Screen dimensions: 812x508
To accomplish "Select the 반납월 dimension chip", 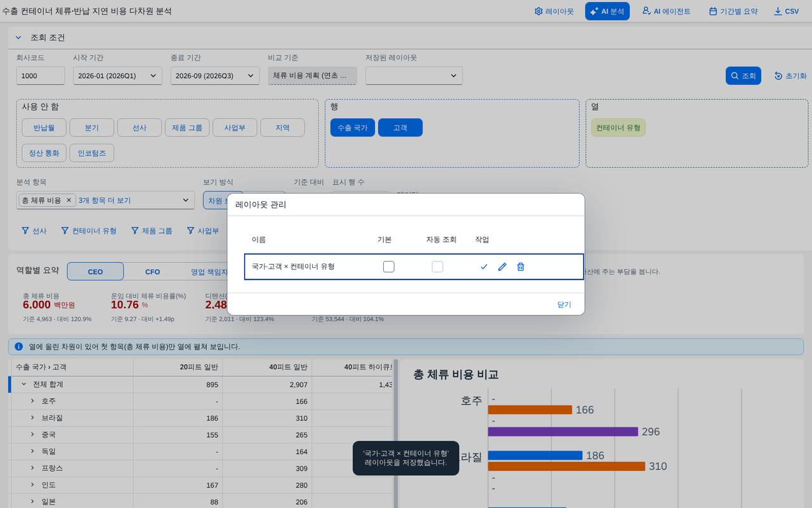I will tap(44, 128).
